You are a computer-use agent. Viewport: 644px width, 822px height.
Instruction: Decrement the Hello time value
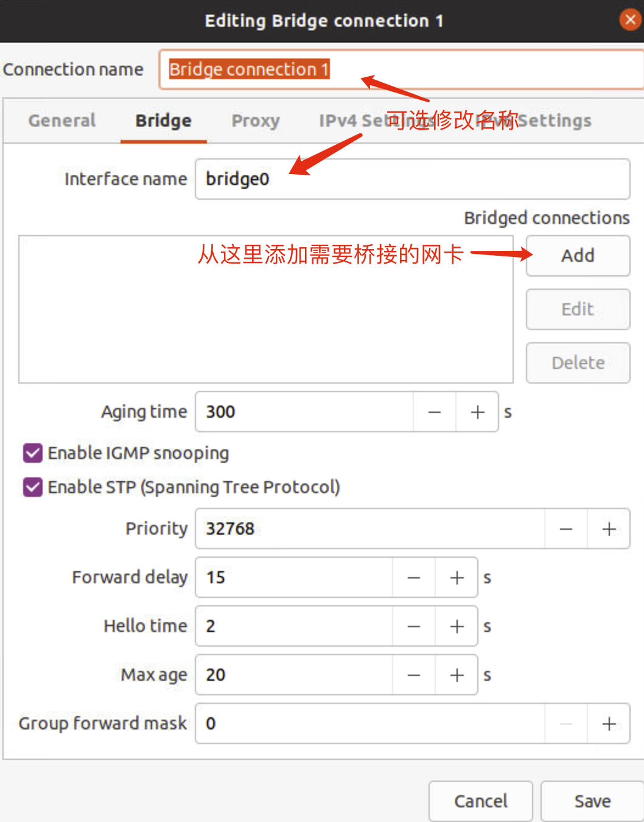click(x=414, y=627)
